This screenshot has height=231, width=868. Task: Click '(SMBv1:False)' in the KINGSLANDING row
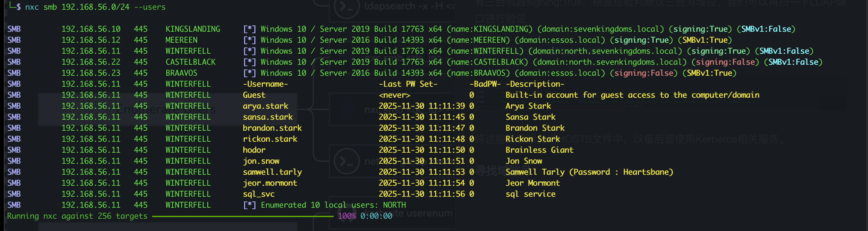(x=766, y=29)
